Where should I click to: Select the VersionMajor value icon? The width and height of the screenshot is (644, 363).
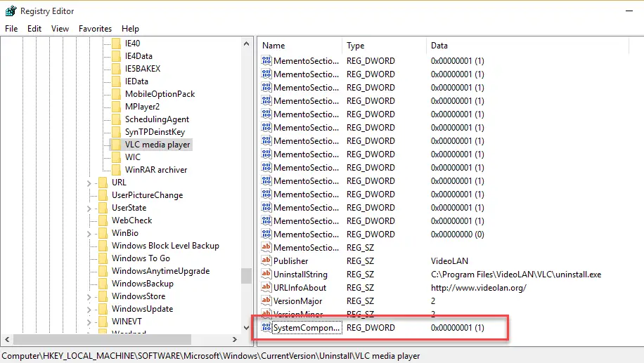click(266, 301)
